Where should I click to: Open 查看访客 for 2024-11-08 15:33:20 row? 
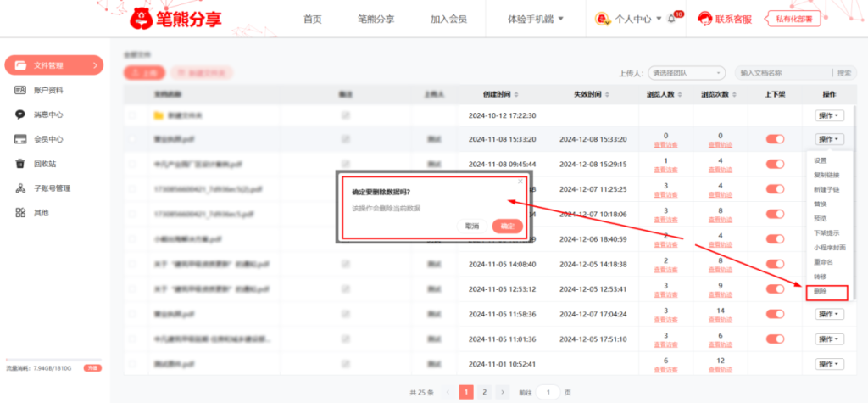pos(666,145)
